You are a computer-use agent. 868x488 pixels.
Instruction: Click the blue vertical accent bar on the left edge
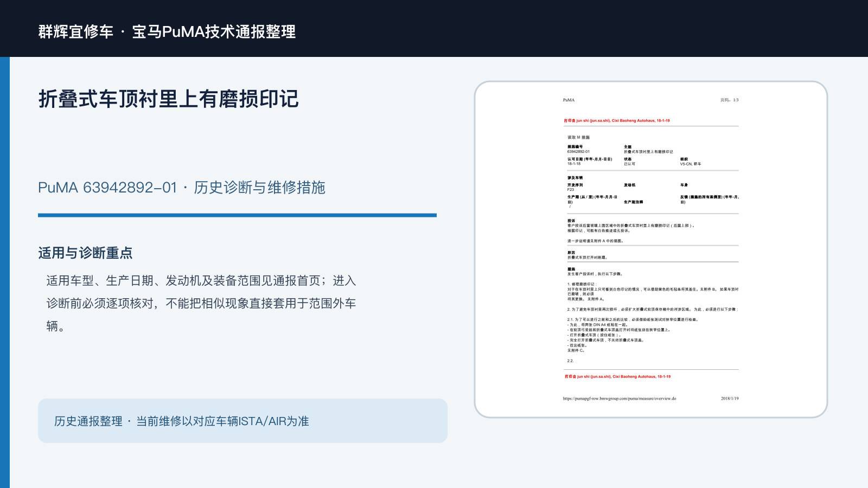[x=5, y=272]
